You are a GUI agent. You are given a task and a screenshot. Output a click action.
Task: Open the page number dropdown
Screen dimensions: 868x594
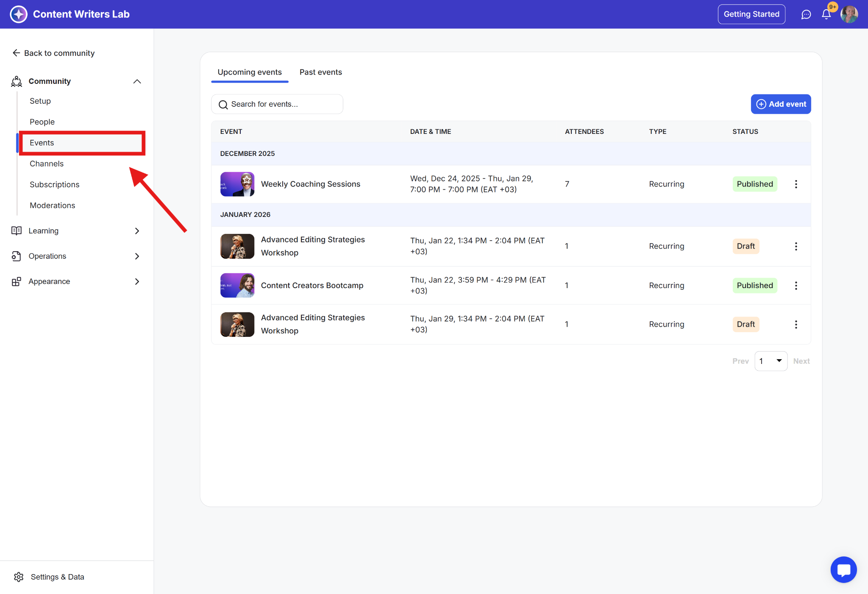[771, 361]
